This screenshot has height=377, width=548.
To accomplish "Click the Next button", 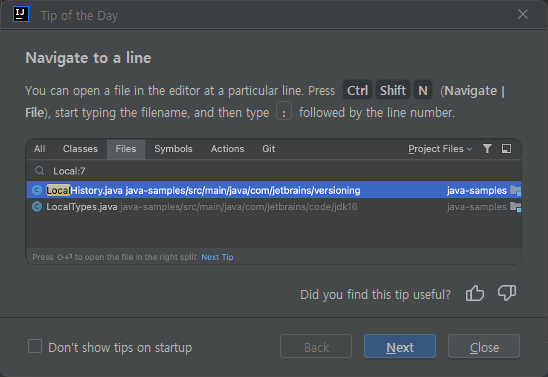I will (x=400, y=346).
